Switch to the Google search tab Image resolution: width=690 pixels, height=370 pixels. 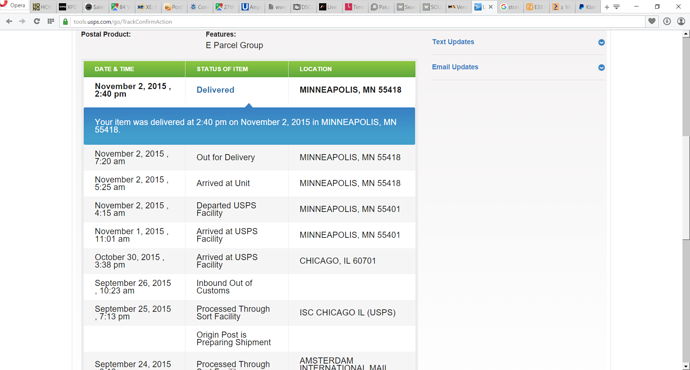[x=509, y=7]
